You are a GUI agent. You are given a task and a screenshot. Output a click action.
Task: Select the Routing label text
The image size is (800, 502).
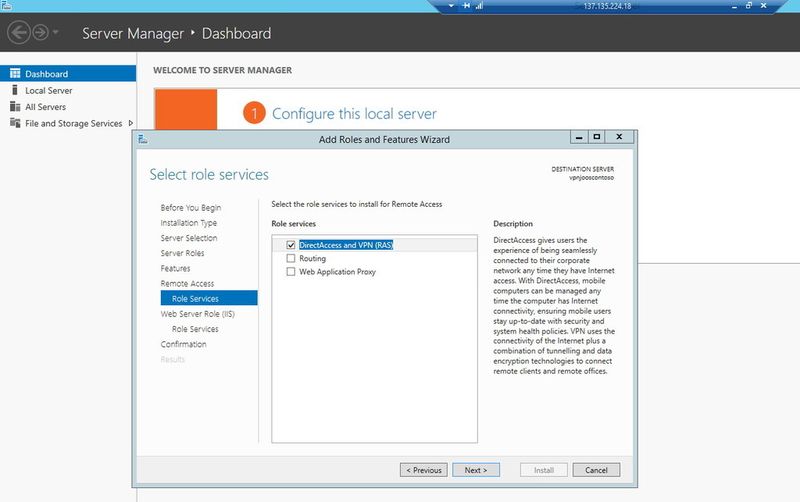click(312, 259)
